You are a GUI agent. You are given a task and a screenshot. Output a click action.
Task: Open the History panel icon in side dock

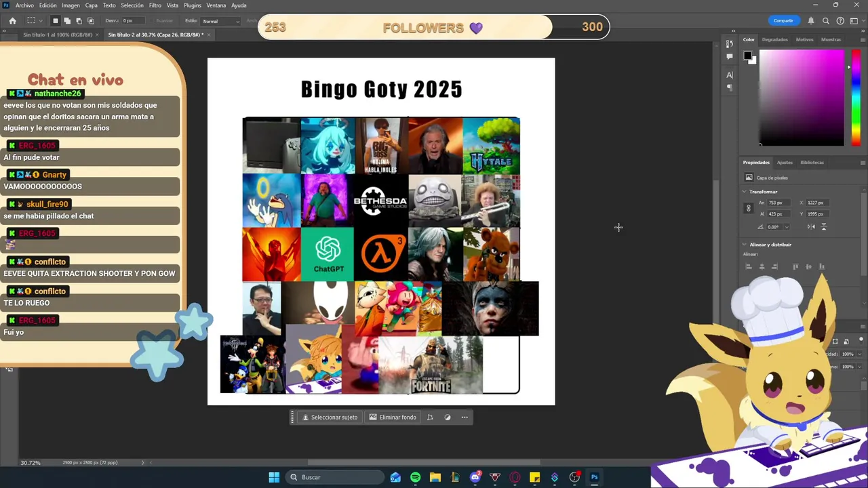[730, 44]
